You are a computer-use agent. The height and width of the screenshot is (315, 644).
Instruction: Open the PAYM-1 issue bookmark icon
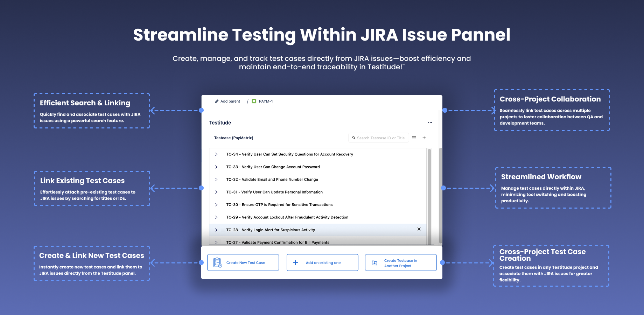click(x=254, y=101)
